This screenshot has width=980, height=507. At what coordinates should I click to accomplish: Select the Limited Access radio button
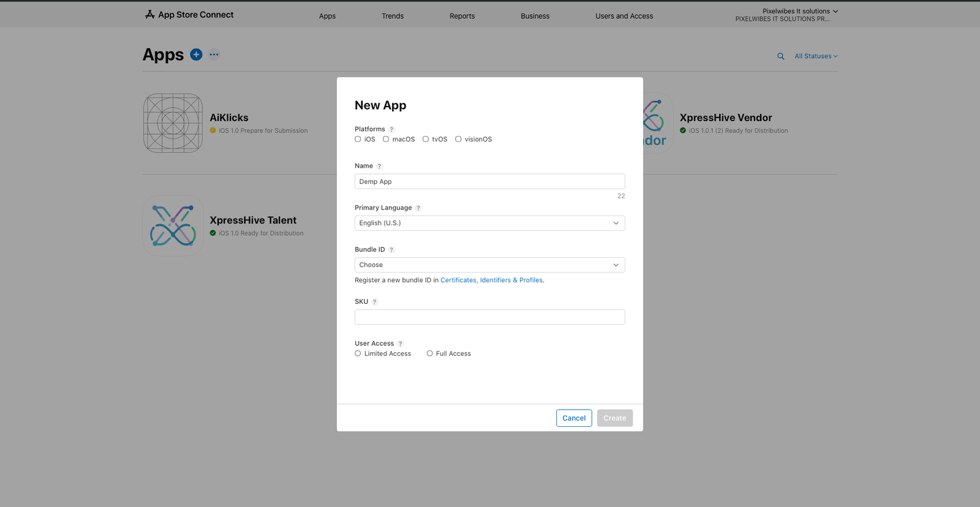click(358, 353)
